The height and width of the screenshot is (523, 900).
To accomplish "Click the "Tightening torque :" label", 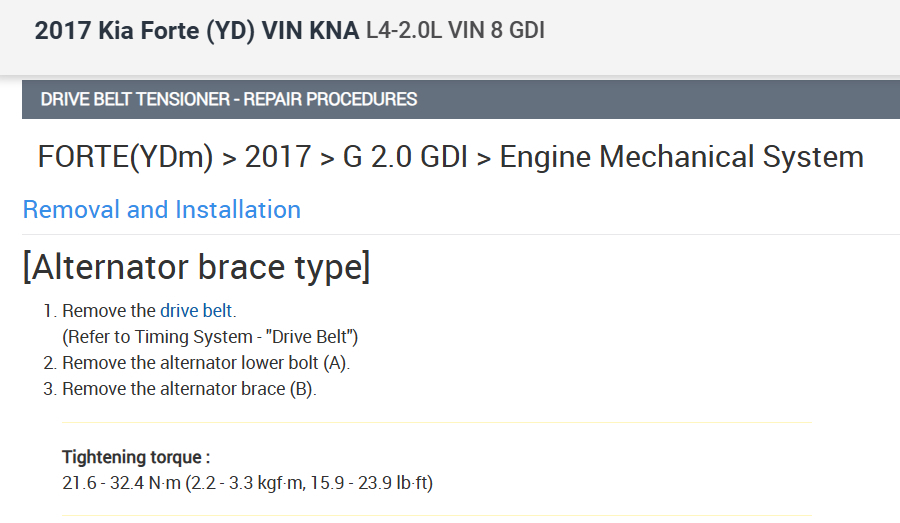I will tap(136, 457).
